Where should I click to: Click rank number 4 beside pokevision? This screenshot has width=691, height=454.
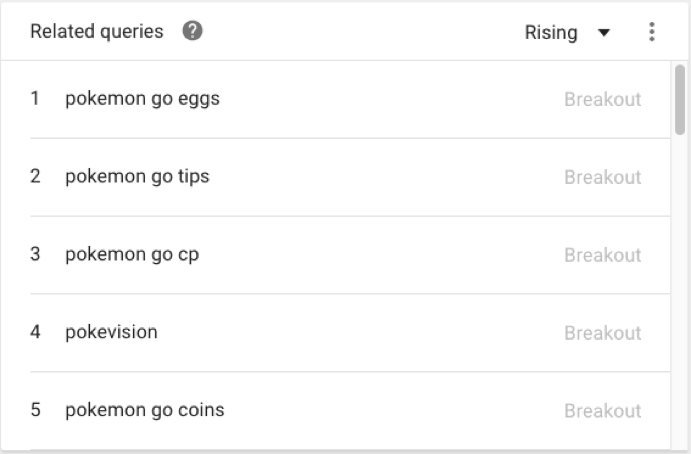[x=35, y=333]
